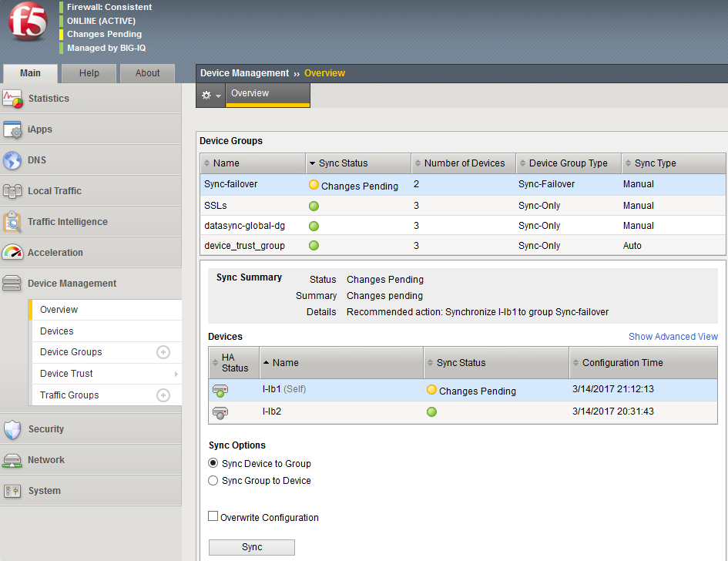The image size is (728, 561).
Task: Open Show Advanced View link
Action: [673, 337]
